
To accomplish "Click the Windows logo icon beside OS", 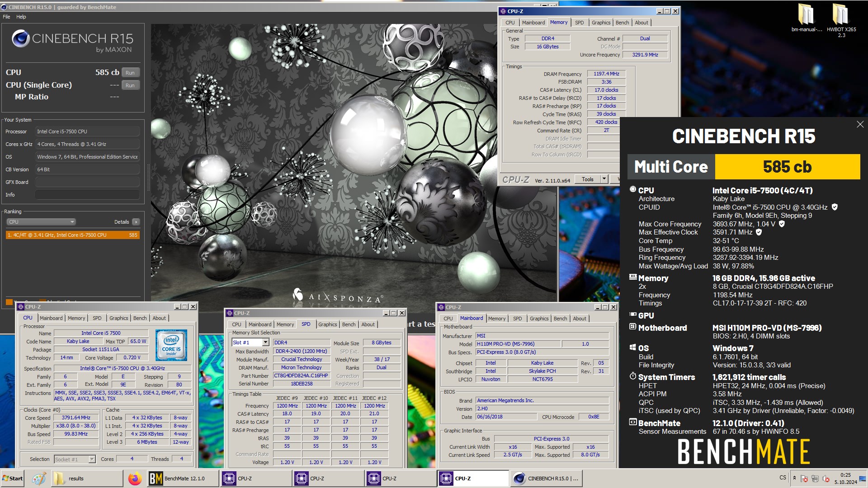I will (633, 347).
